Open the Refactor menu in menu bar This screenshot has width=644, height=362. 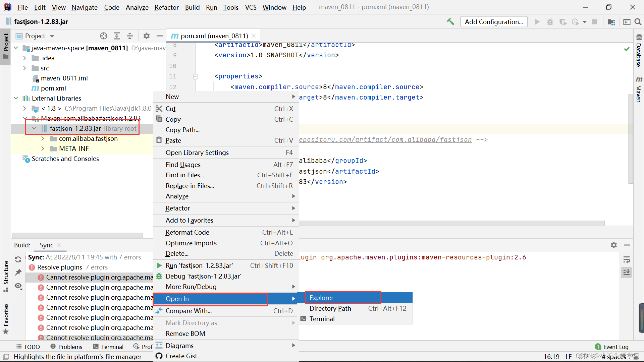tap(166, 7)
